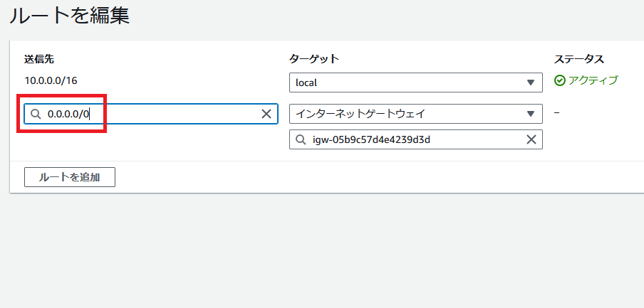Image resolution: width=644 pixels, height=308 pixels.
Task: Open the インターネットゲートウェイ target dropdown
Action: pyautogui.click(x=415, y=114)
